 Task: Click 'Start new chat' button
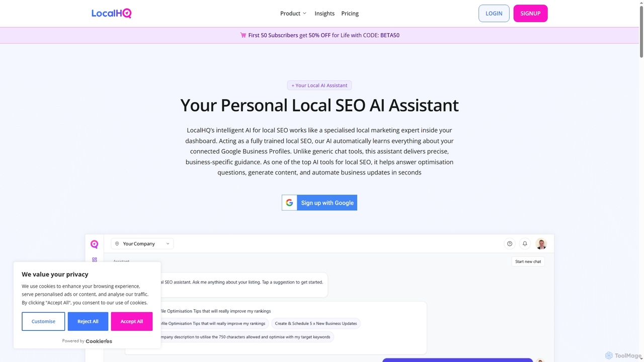click(528, 261)
